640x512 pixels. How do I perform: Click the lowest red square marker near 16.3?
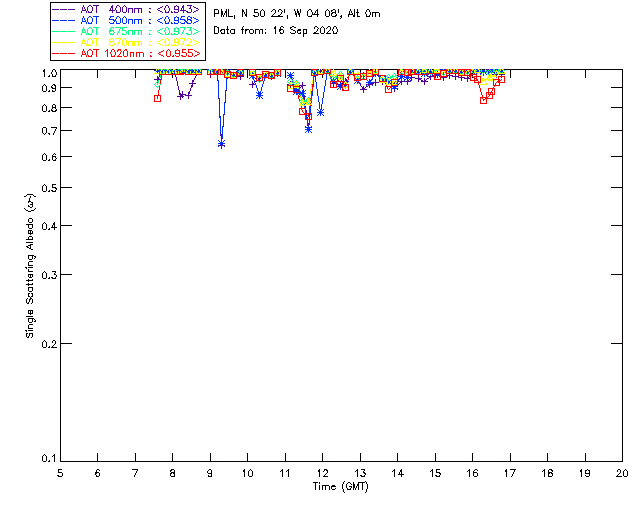point(484,100)
